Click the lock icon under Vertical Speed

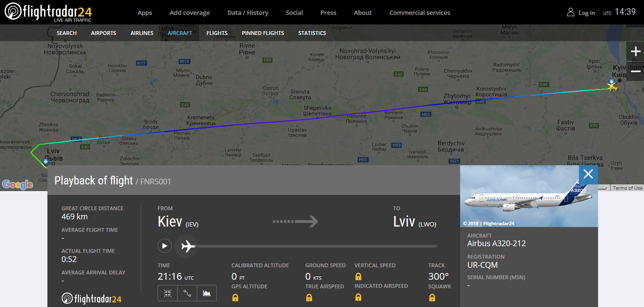(358, 276)
